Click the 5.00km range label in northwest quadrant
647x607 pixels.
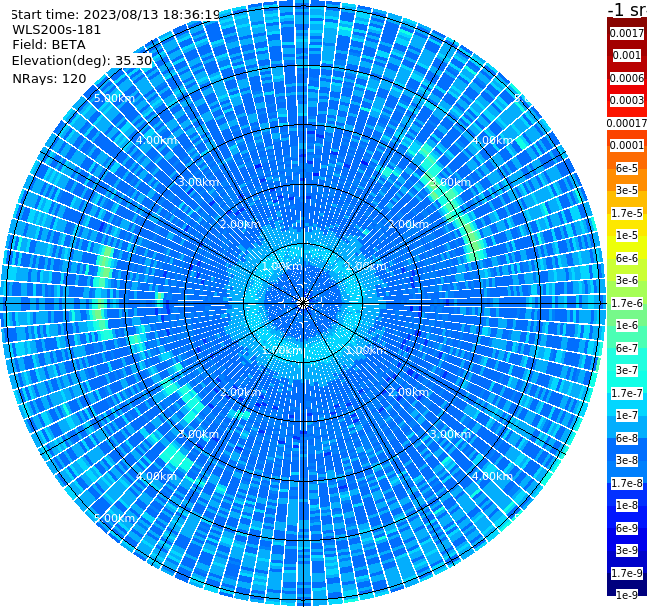pyautogui.click(x=114, y=99)
